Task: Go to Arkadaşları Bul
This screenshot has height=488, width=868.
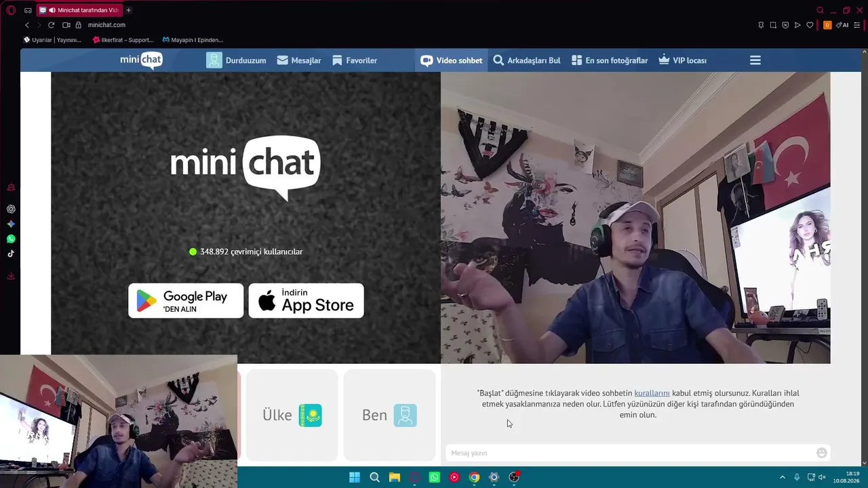Action: tap(527, 60)
